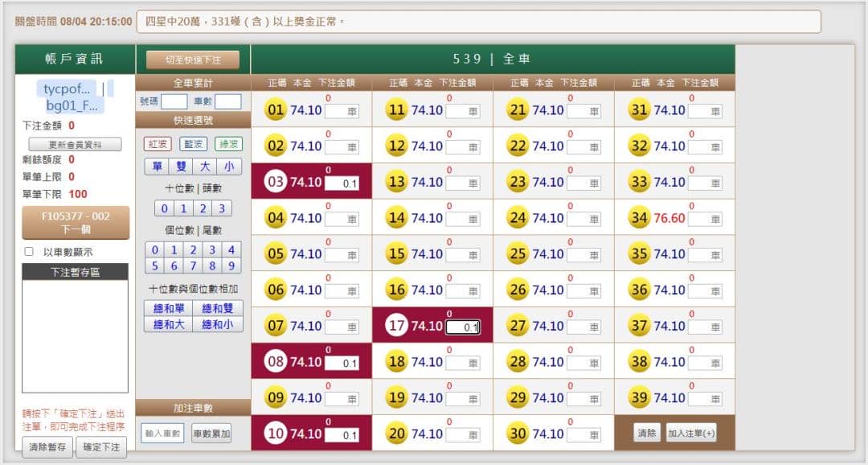
Task: Pick yellow number ball 14
Action: 396,218
